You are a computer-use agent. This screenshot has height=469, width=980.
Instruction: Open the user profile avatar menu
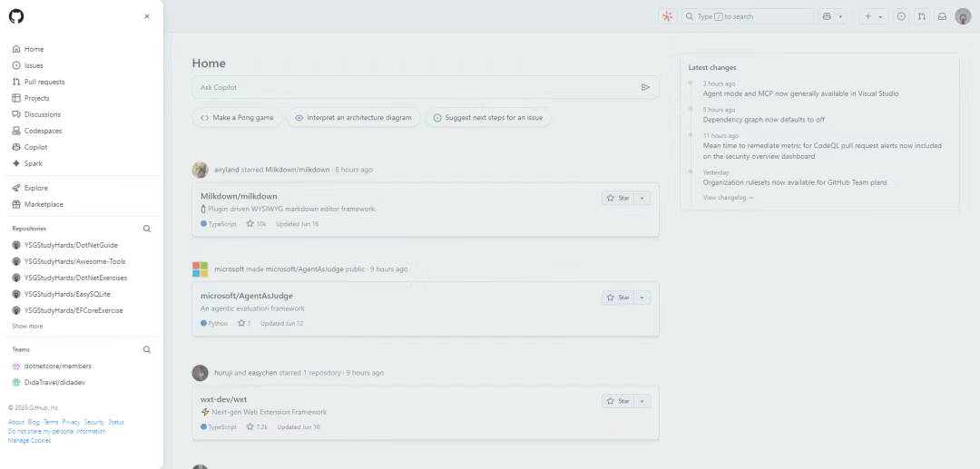point(963,17)
